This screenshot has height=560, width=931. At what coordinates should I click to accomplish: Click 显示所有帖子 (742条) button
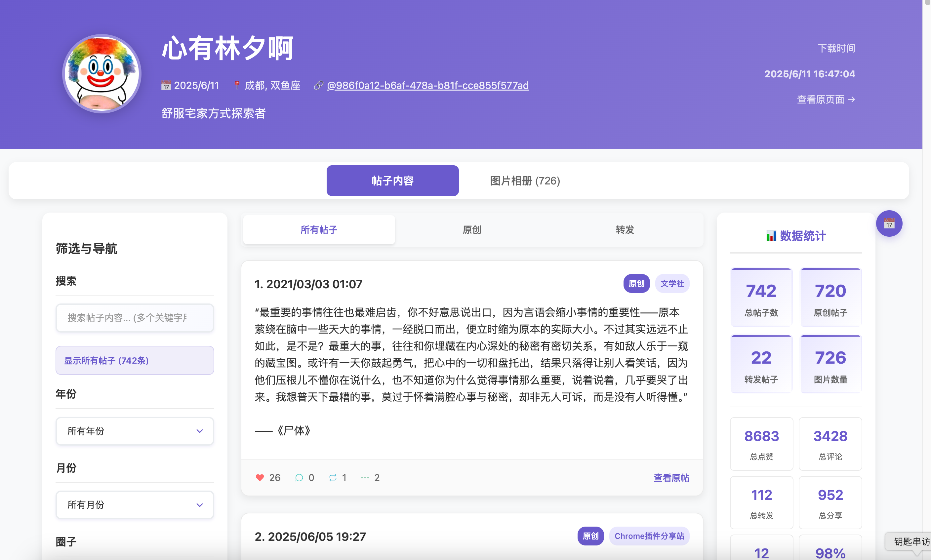point(134,360)
